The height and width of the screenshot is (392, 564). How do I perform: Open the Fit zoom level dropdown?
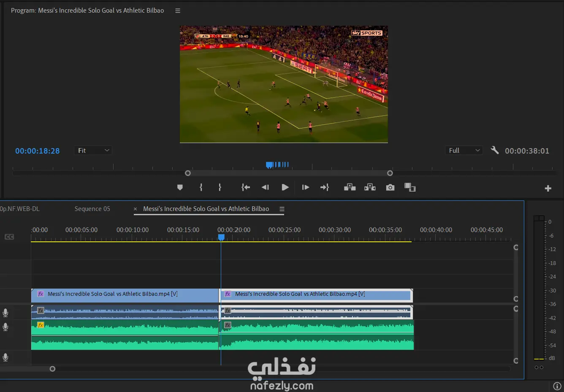pyautogui.click(x=93, y=151)
